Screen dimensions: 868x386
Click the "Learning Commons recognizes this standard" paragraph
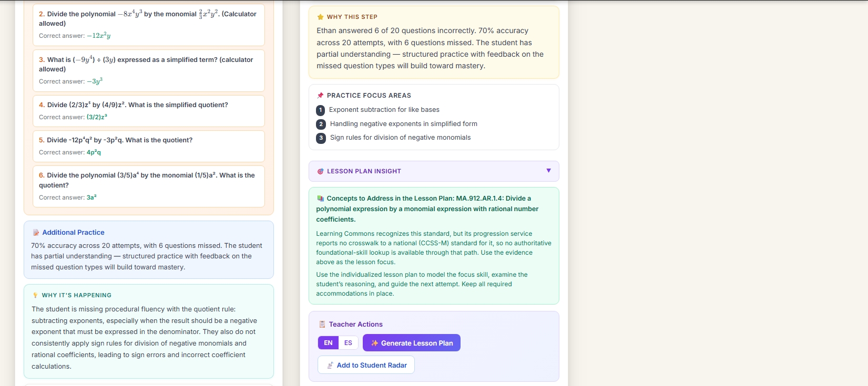[434, 248]
